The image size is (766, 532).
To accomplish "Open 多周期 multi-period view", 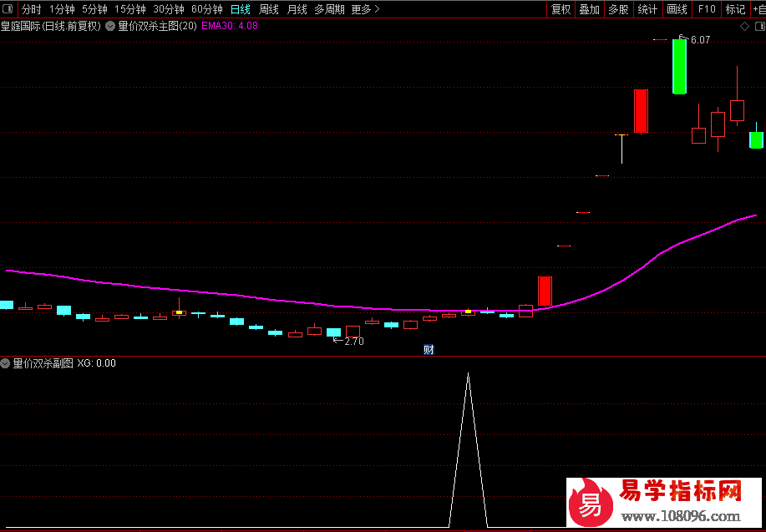I will 329,9.
